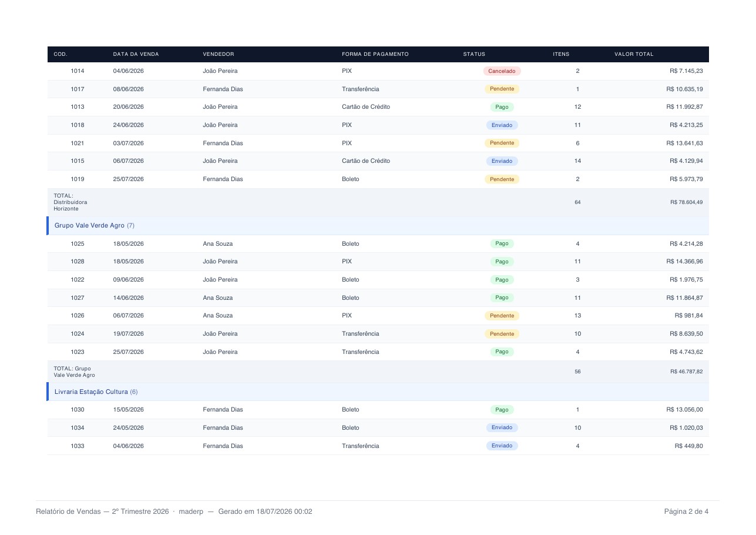This screenshot has height=535, width=756.
Task: Click "João Pereira" in row 1015
Action: 220,161
